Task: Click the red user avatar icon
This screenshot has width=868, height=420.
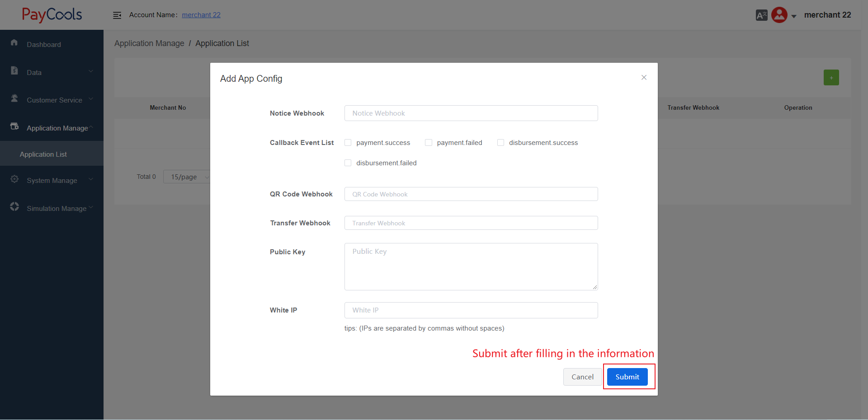Action: point(779,15)
